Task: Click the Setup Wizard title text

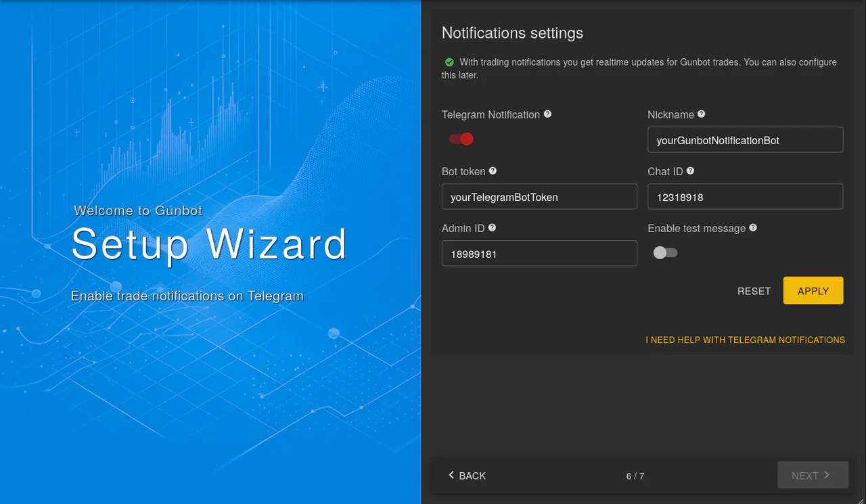Action: coord(209,244)
